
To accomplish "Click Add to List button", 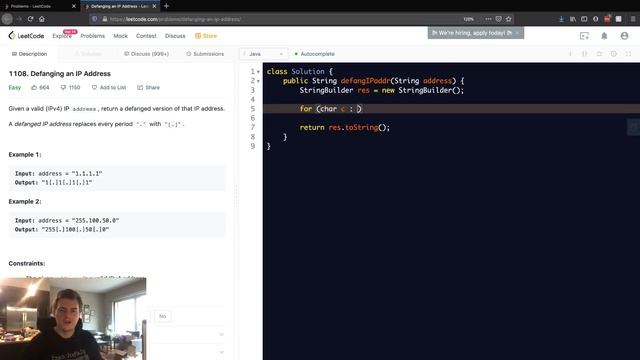I will (x=109, y=87).
